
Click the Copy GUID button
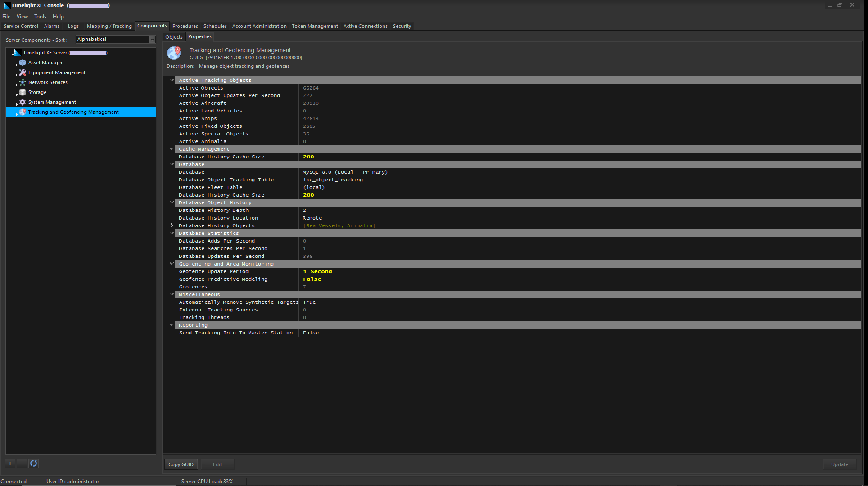181,464
